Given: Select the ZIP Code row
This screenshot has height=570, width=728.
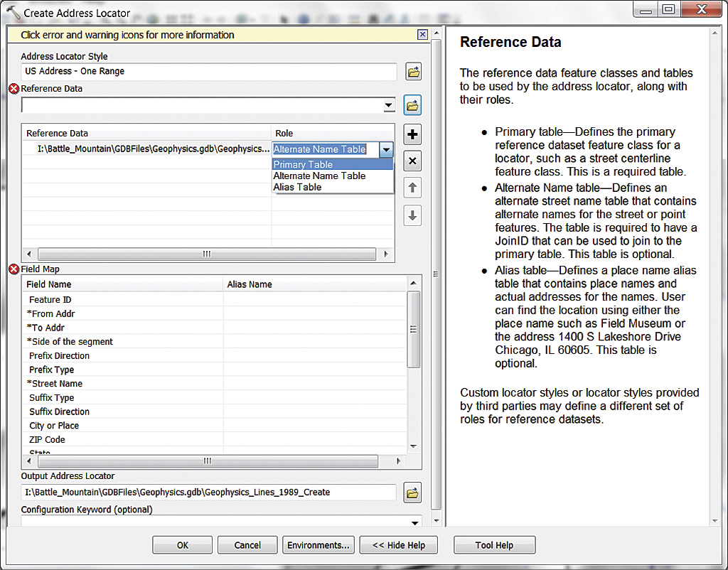Looking at the screenshot, I should (x=215, y=439).
